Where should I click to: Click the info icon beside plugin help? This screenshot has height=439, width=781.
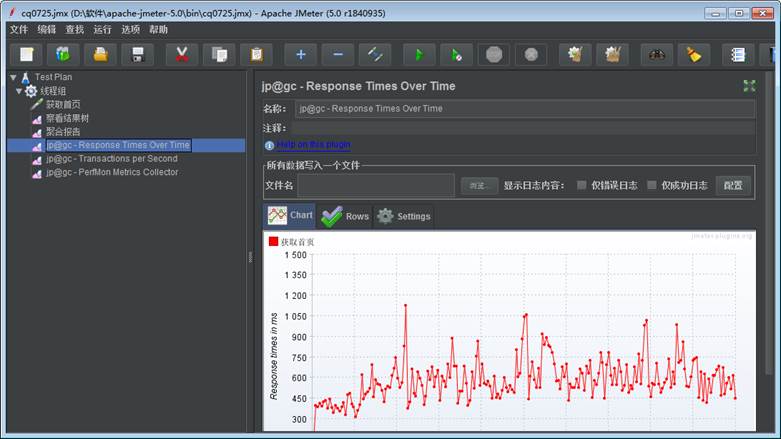coord(269,145)
